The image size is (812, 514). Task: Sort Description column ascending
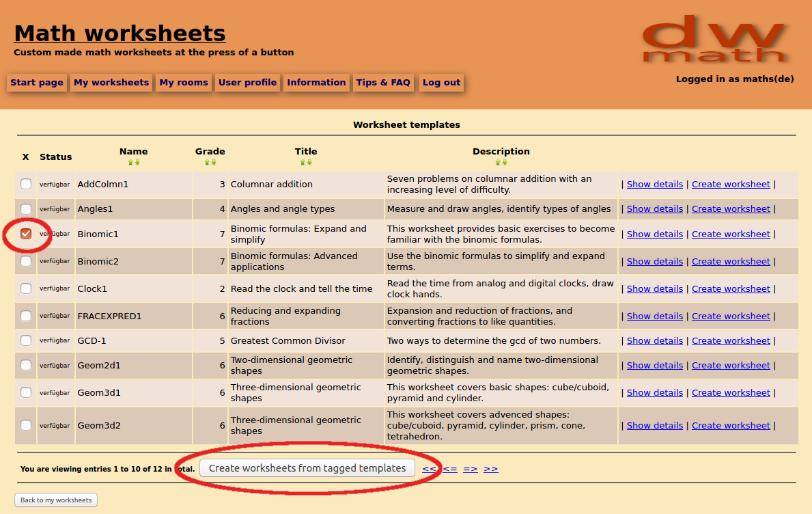(497, 162)
